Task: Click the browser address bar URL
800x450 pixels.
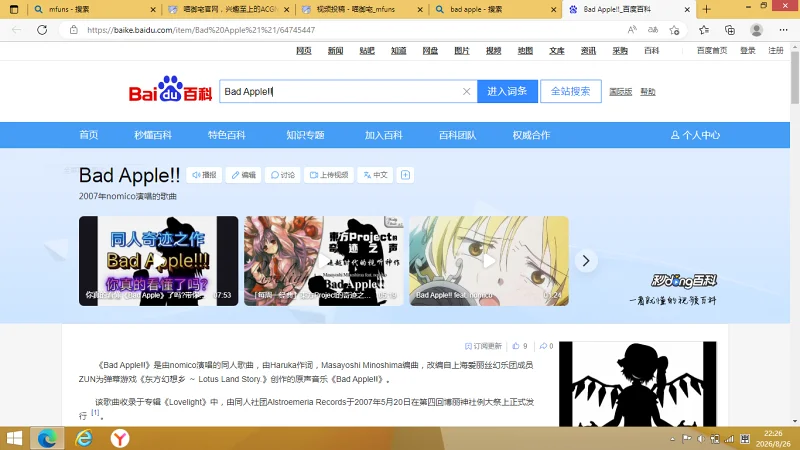Action: pos(201,30)
